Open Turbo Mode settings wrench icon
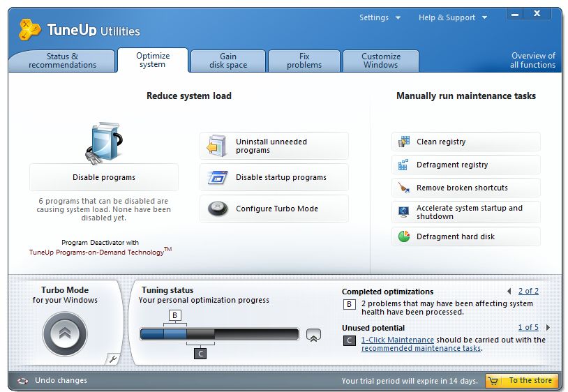The height and width of the screenshot is (392, 568). point(112,359)
